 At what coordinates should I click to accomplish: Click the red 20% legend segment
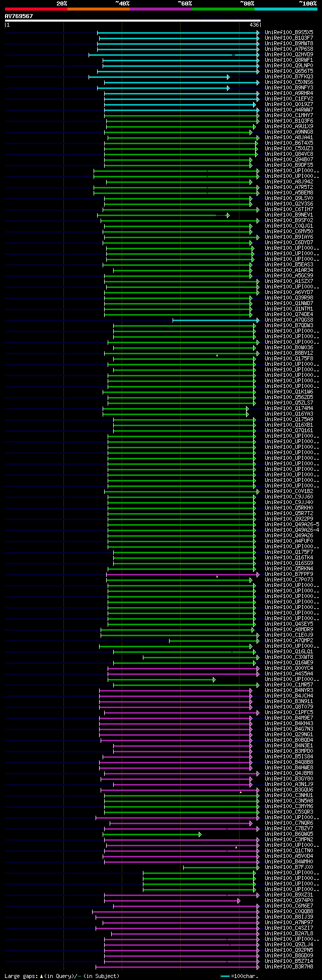click(36, 9)
